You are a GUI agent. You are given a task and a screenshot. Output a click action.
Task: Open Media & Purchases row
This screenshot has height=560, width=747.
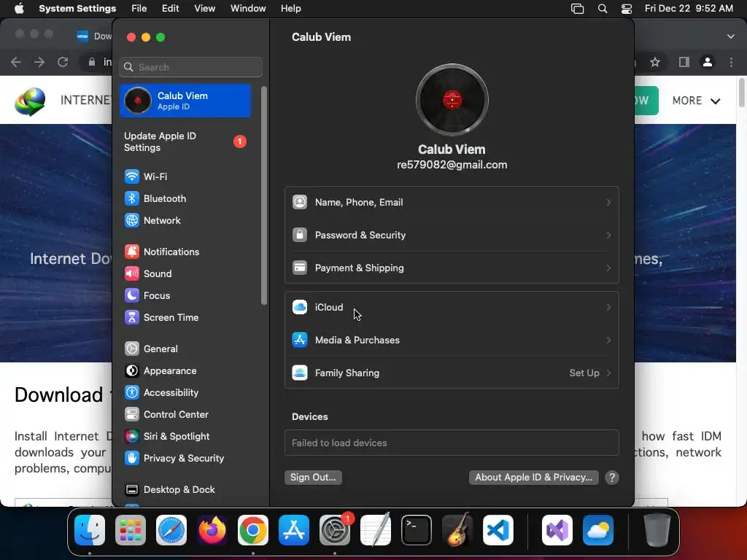(452, 341)
